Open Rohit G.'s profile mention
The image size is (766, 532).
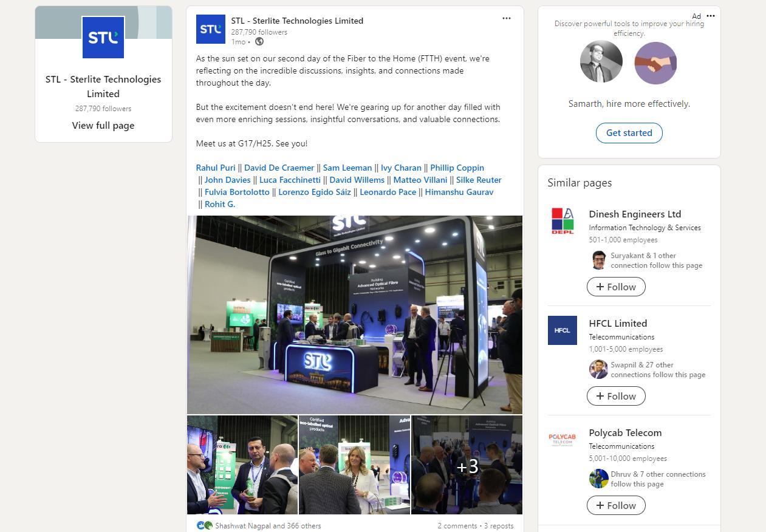point(220,204)
